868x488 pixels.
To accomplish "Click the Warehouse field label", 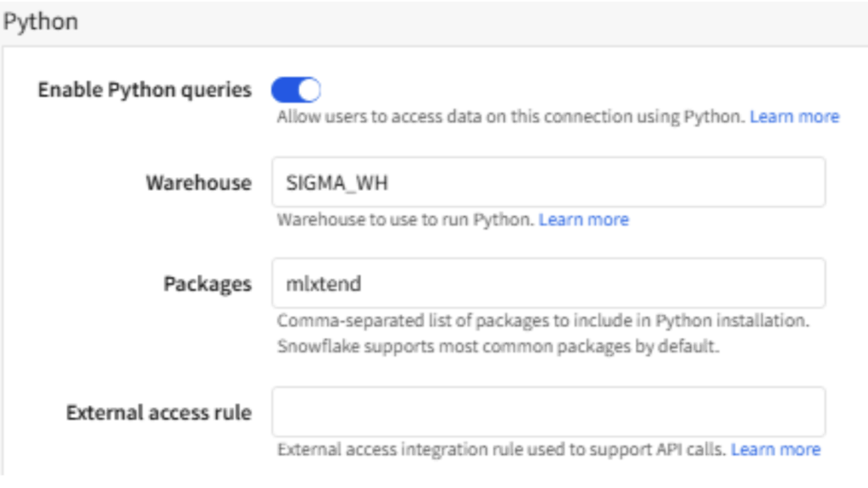I will click(x=198, y=183).
